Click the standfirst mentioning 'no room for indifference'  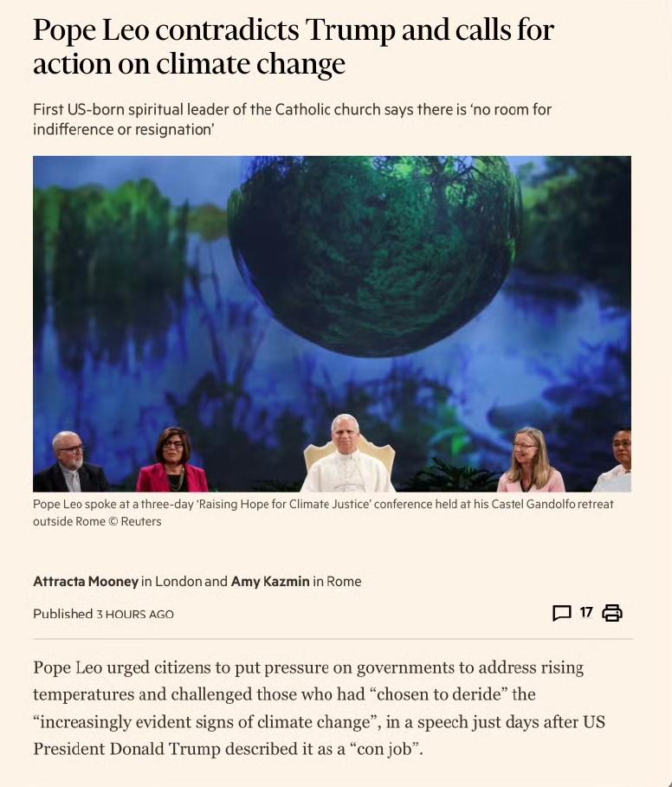pyautogui.click(x=292, y=119)
